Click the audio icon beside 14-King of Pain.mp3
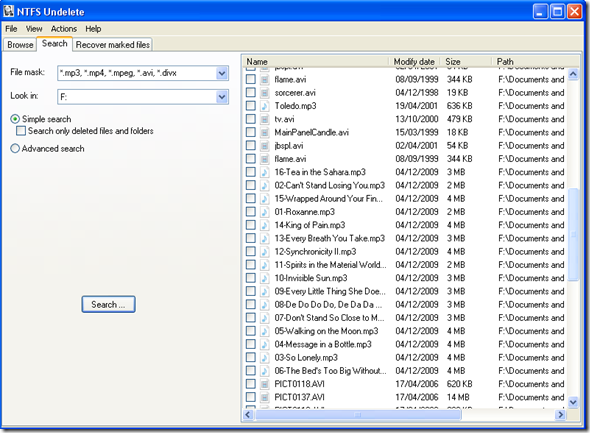Image resolution: width=590 pixels, height=433 pixels. point(265,225)
